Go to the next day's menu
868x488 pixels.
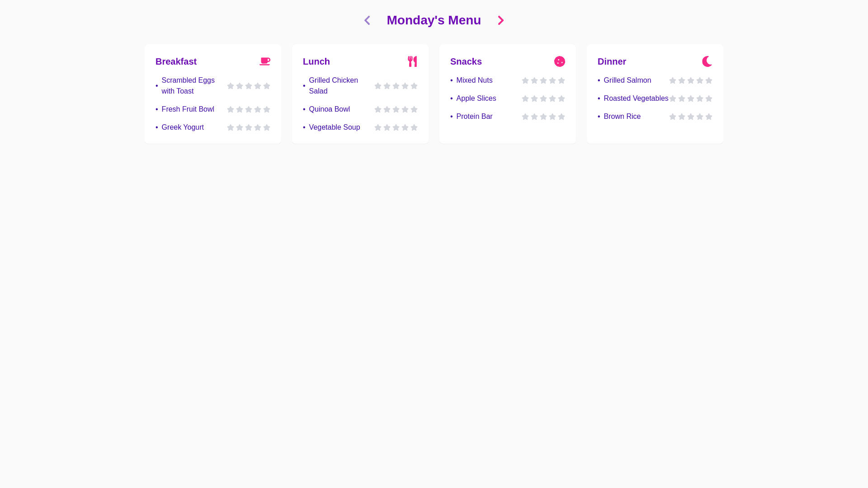click(500, 20)
